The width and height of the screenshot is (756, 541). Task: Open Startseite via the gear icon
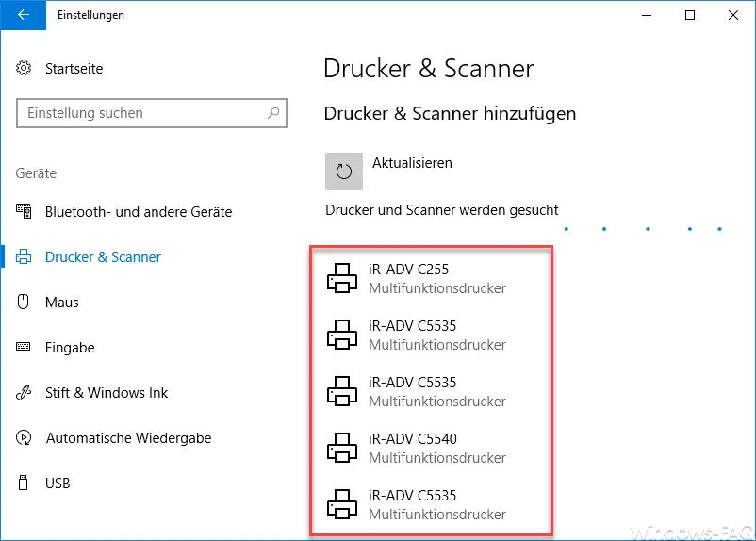click(24, 68)
